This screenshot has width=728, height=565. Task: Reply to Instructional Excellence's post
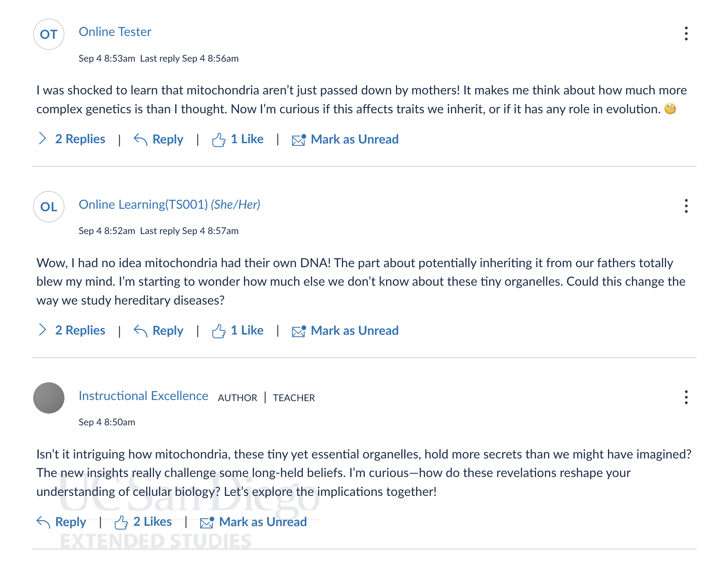coord(61,522)
